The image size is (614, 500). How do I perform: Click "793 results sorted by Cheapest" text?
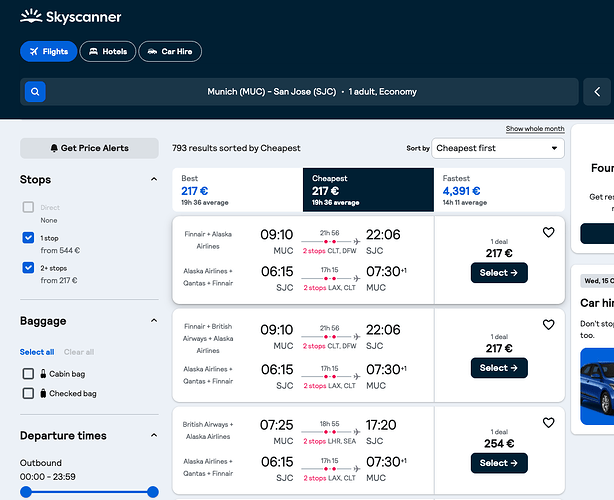[x=236, y=148]
